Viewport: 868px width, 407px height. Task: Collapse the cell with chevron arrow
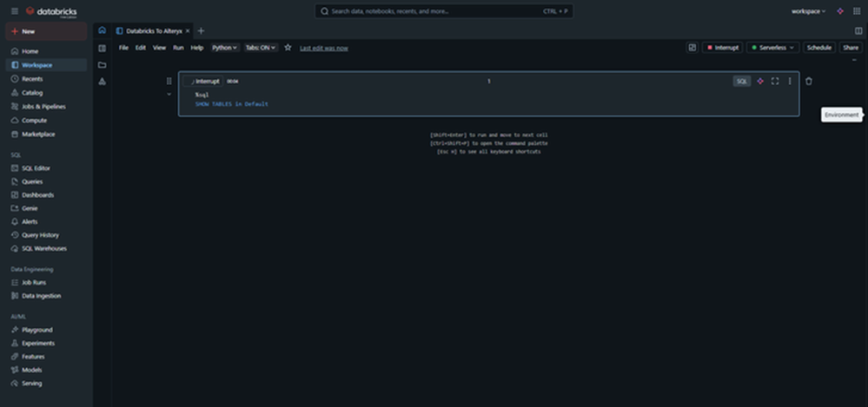coord(169,94)
